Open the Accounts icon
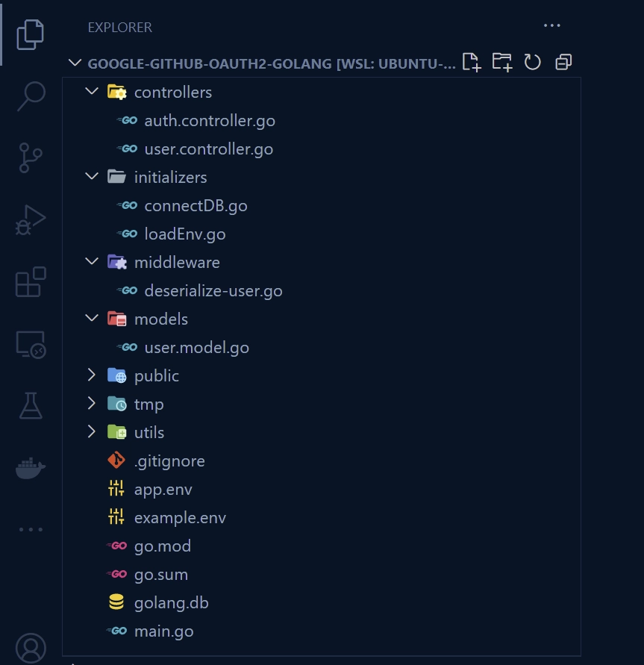This screenshot has height=665, width=644. [31, 648]
